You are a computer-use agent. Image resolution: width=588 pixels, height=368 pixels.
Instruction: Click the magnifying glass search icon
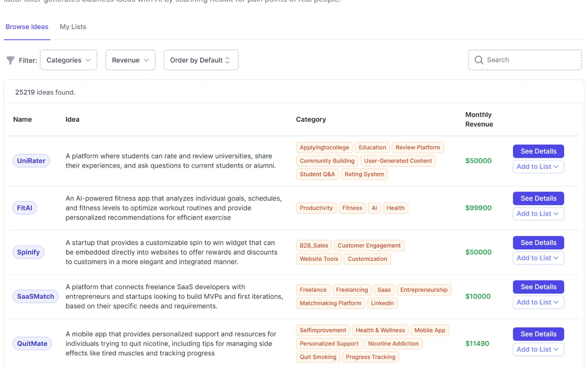(x=479, y=60)
